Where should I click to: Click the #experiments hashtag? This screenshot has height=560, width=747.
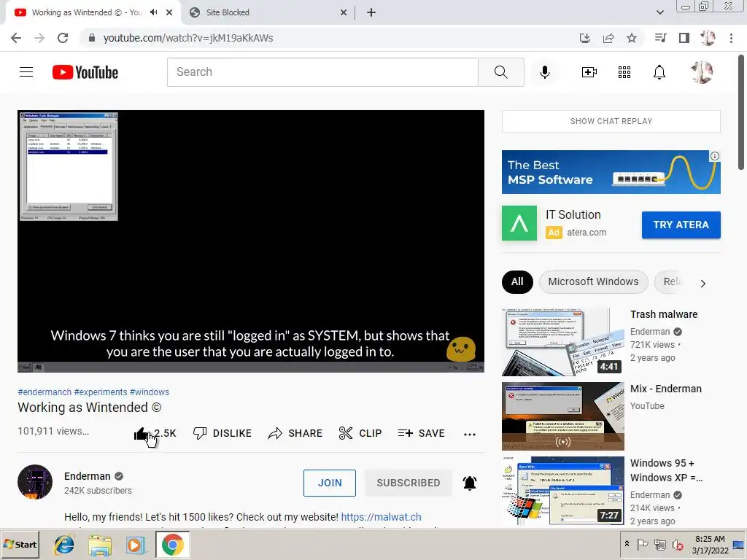[x=101, y=392]
